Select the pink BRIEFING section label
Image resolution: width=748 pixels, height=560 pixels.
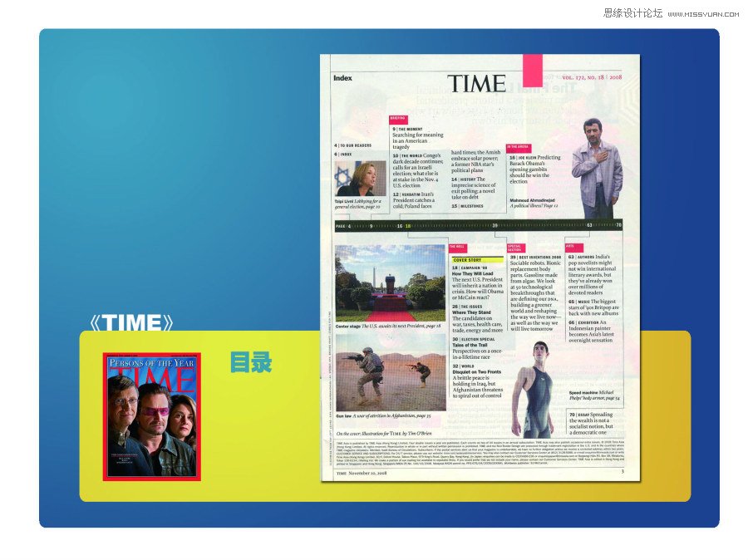[398, 119]
